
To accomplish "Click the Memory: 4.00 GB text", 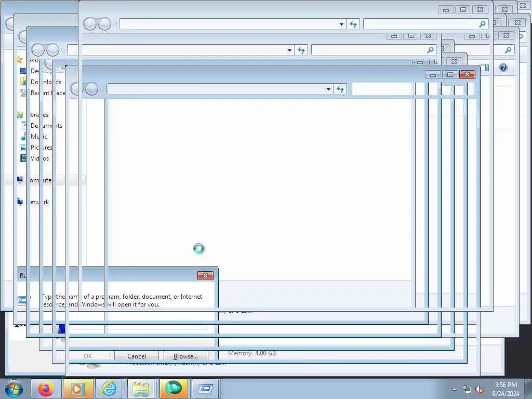I will (x=252, y=353).
